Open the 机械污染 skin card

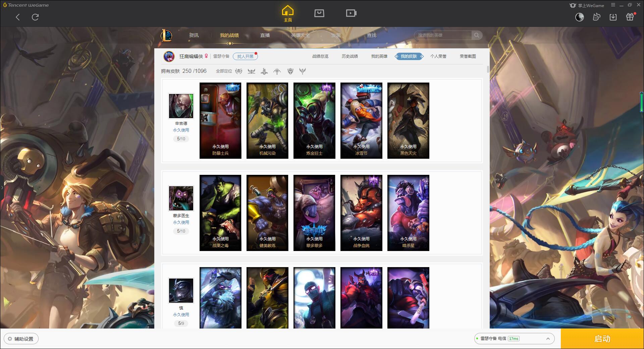click(x=267, y=120)
